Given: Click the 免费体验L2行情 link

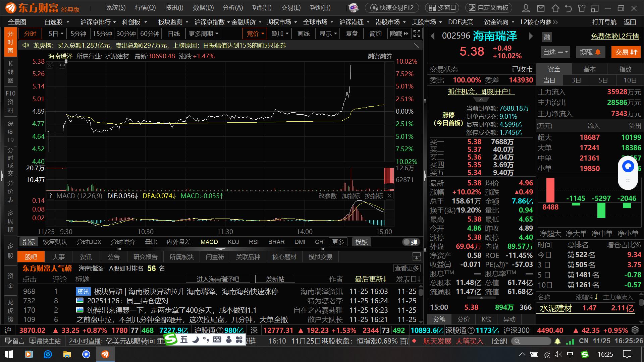Looking at the screenshot, I should 615,36.
